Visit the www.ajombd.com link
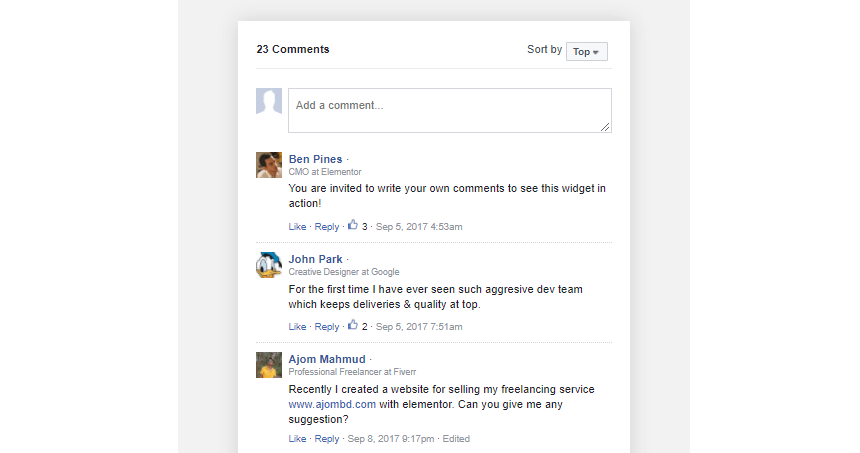Viewport: 860px width, 453px height. (x=332, y=404)
